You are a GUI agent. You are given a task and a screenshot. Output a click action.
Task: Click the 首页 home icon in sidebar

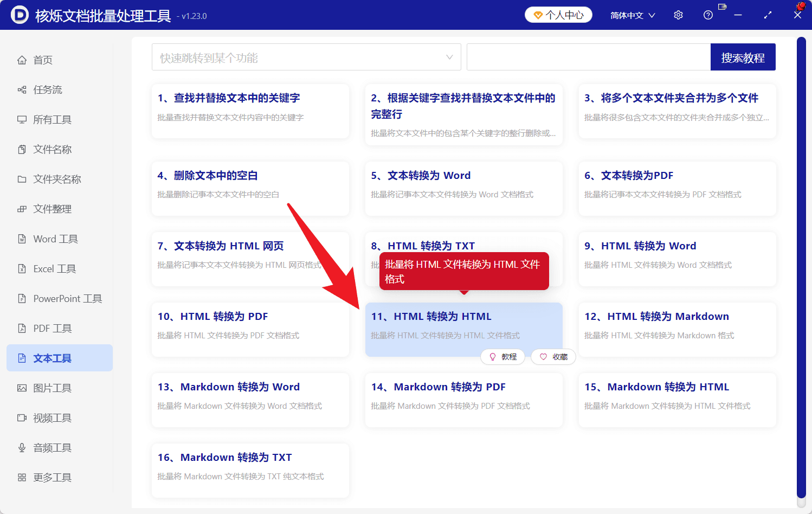point(22,60)
